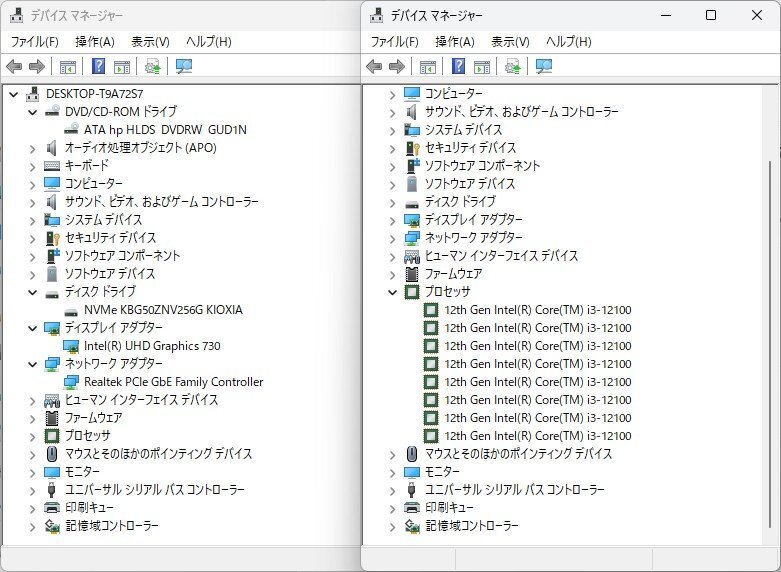Image resolution: width=781 pixels, height=572 pixels.
Task: Select last 12th Gen Intel Core i3-12100 entry
Action: pos(537,436)
